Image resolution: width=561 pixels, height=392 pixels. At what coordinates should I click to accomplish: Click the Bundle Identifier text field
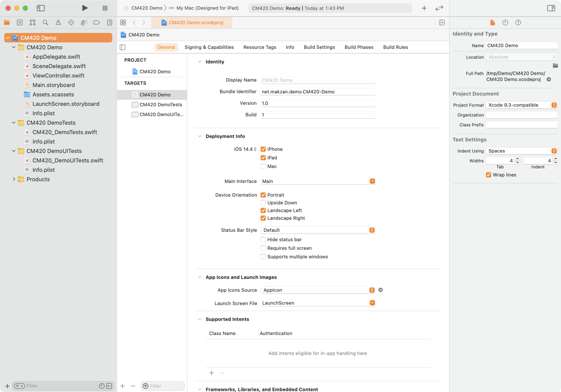(318, 92)
